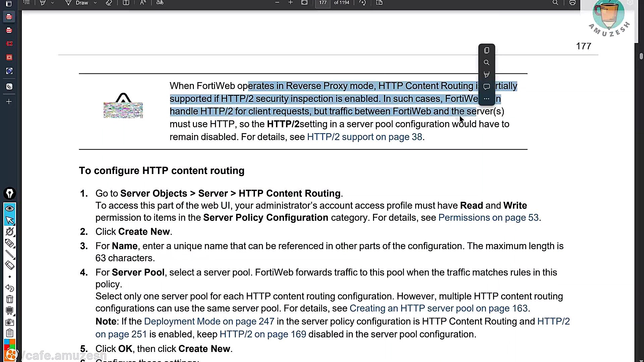Select the eraser tool in annotation bar

coord(10,266)
